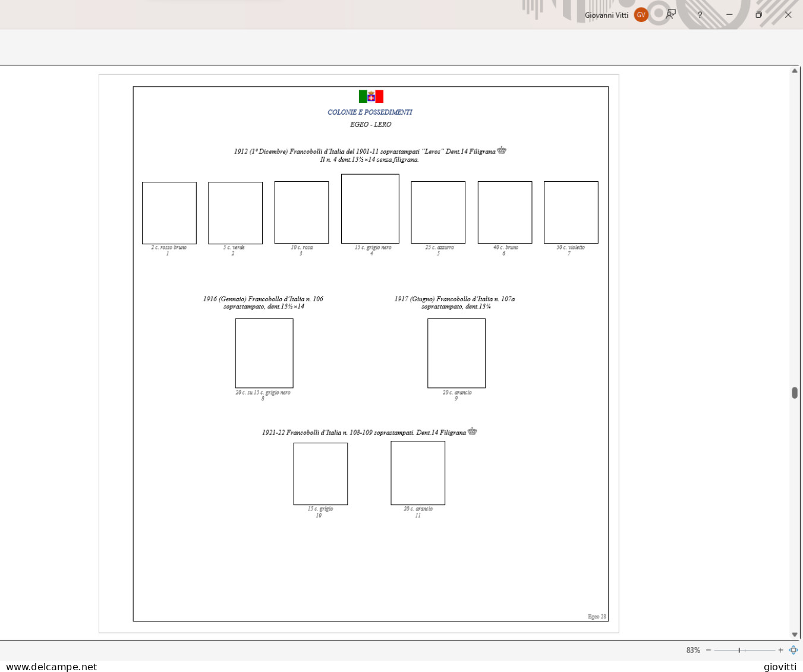Click zoom out minus button
Viewport: 803px width, 672px height.
pyautogui.click(x=708, y=650)
